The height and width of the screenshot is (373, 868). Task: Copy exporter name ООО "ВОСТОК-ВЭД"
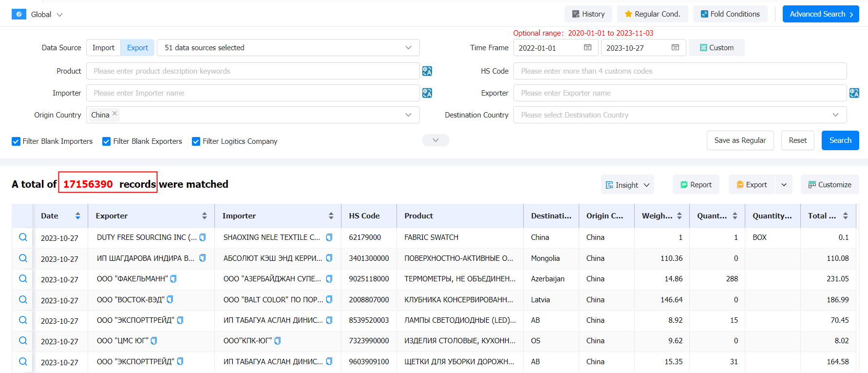coord(170,299)
